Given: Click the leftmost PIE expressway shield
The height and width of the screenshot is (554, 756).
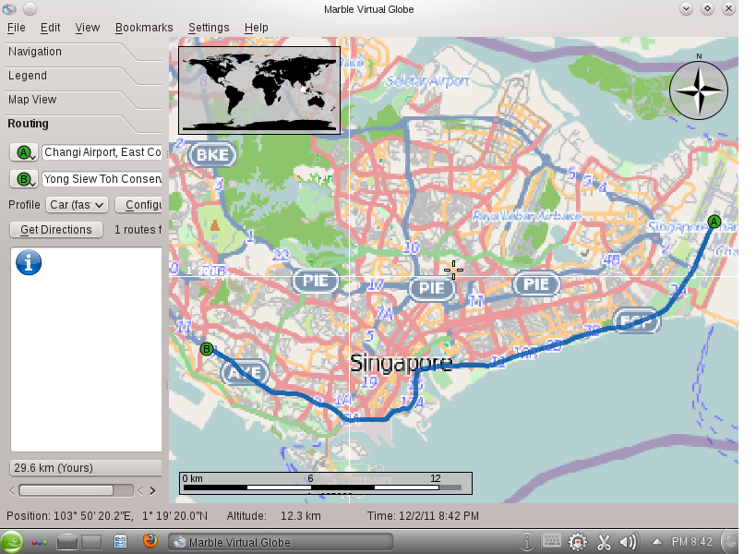Looking at the screenshot, I should tap(316, 281).
